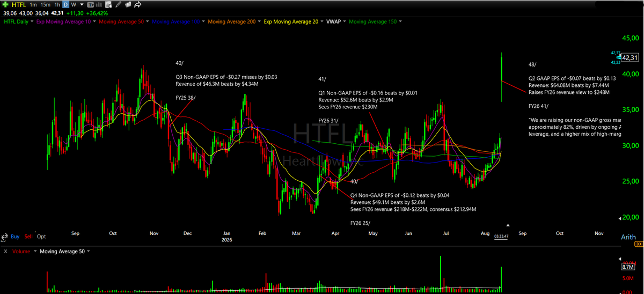
Task: Click the +11,30 price change value
Action: tap(75, 13)
